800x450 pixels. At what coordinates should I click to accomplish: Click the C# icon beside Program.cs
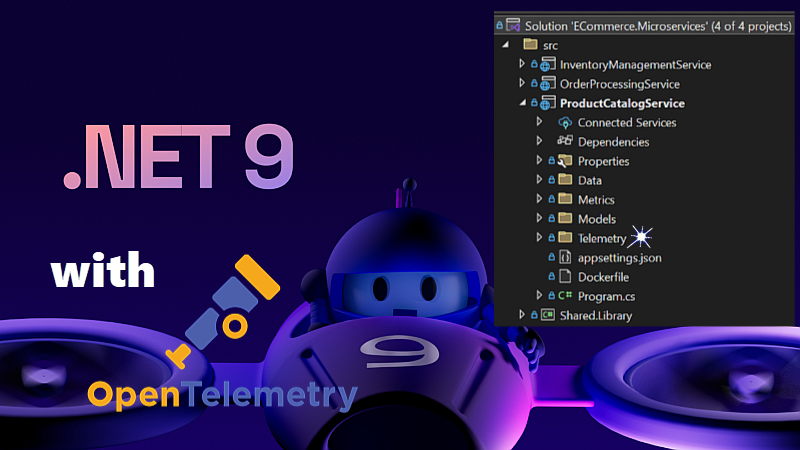(564, 296)
